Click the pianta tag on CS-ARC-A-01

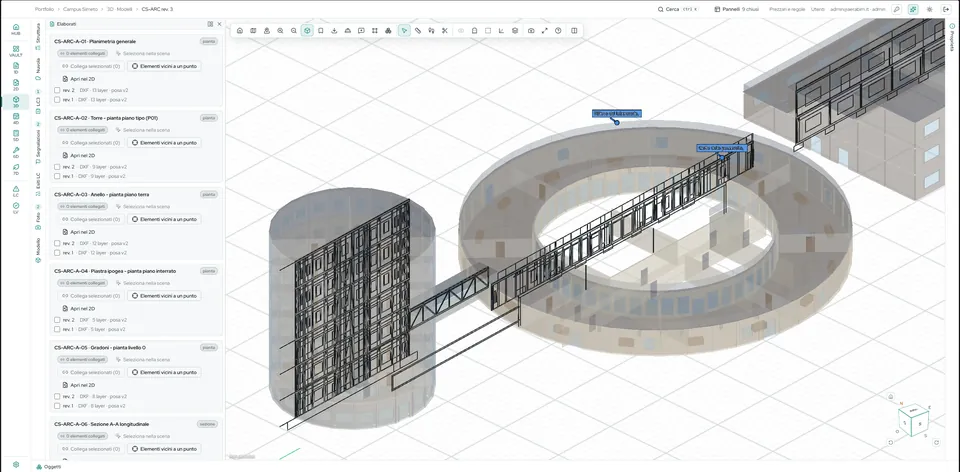209,41
